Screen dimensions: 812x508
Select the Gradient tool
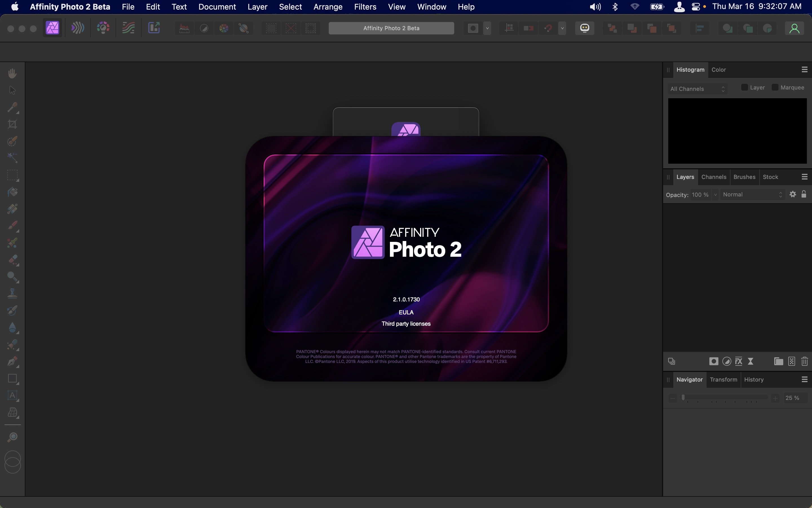point(12,209)
